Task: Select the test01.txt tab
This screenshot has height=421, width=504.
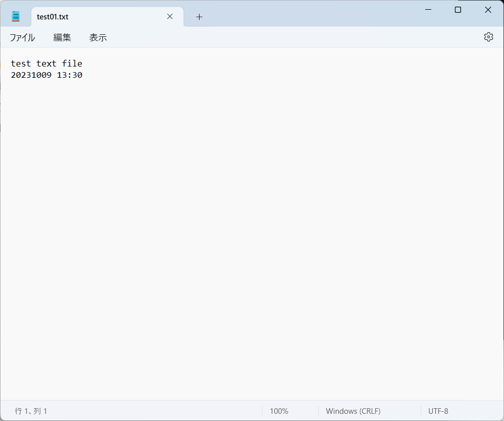Action: coord(107,17)
